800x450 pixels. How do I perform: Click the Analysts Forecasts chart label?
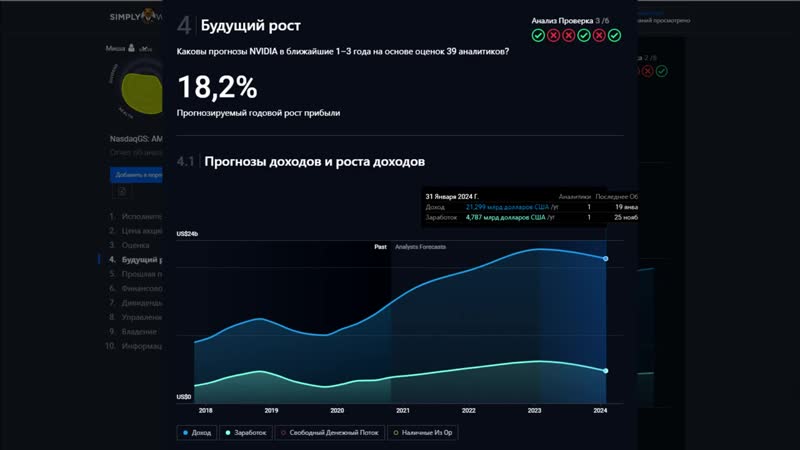420,247
